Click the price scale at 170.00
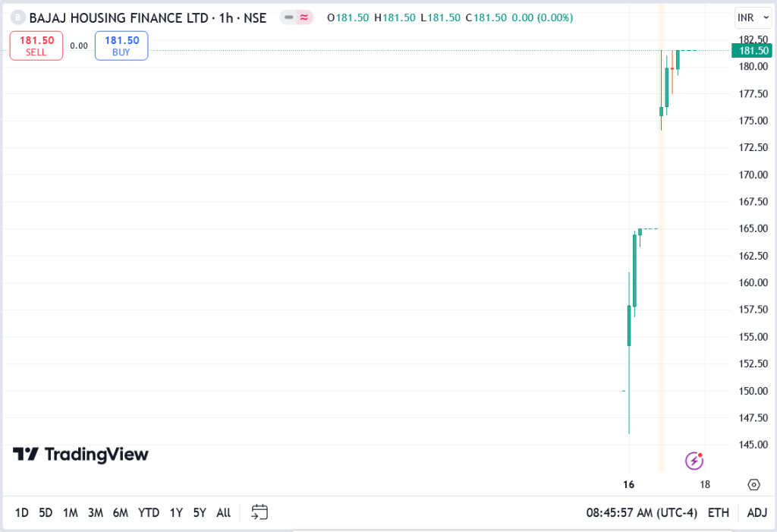This screenshot has width=777, height=532. click(753, 175)
